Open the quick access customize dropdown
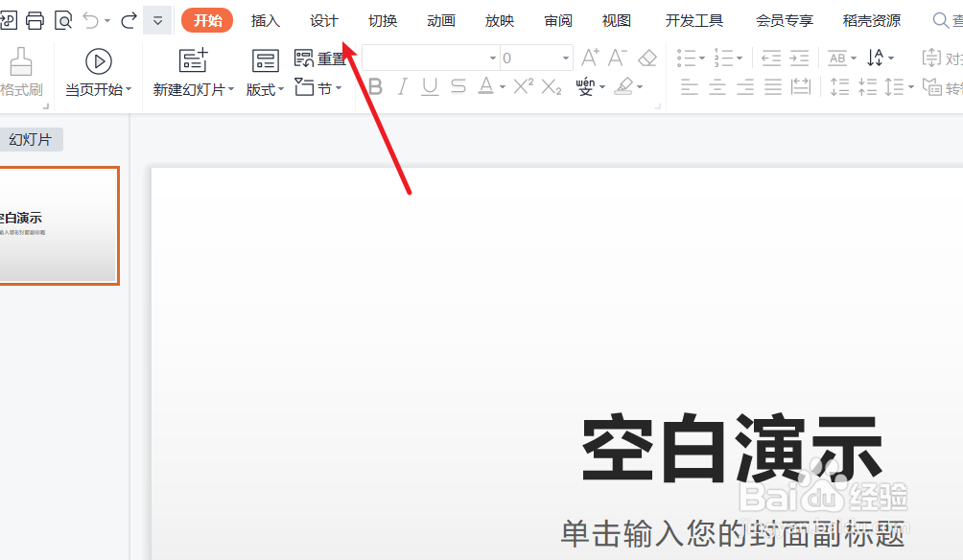Viewport: 963px width, 560px height. click(x=157, y=21)
